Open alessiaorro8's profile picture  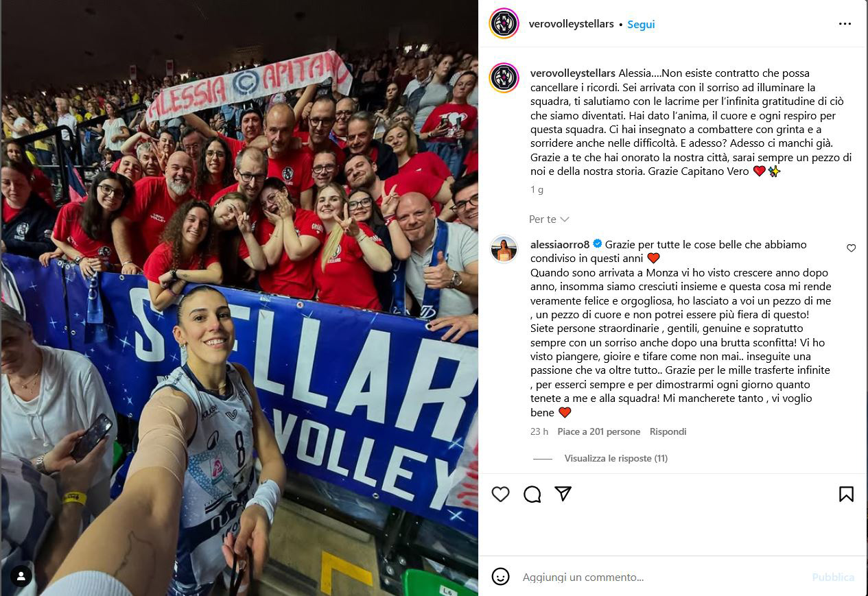[504, 249]
